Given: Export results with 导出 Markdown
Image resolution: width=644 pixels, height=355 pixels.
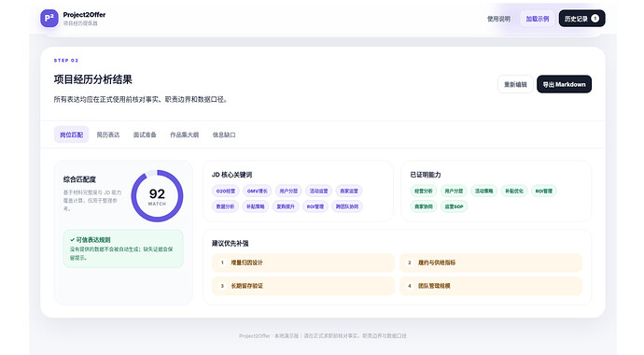Looking at the screenshot, I should coord(564,84).
